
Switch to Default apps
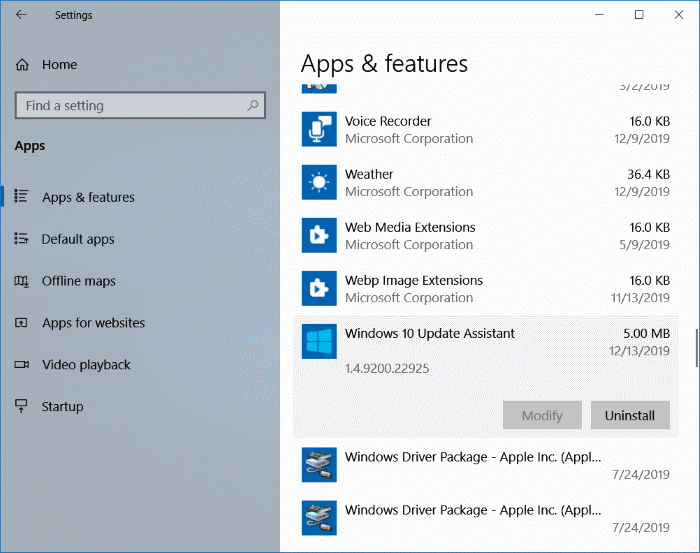tap(78, 239)
